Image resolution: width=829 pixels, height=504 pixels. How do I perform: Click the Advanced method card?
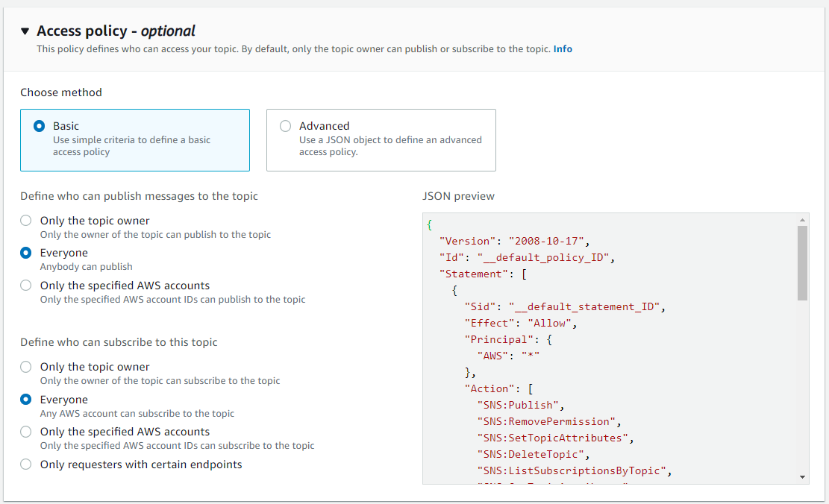[x=381, y=139]
